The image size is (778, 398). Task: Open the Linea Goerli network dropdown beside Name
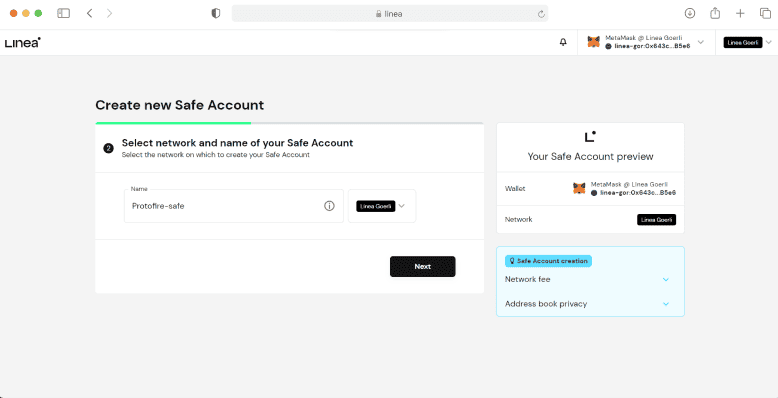point(382,206)
